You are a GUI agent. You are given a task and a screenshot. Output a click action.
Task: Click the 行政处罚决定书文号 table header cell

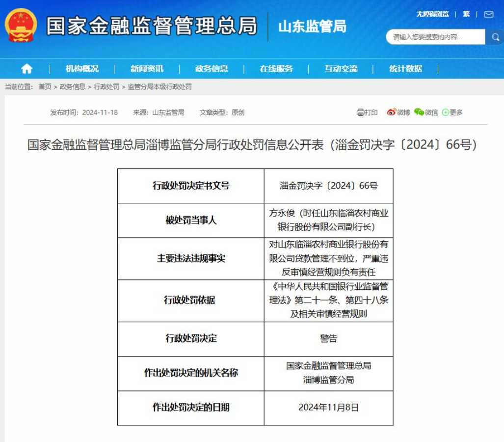coord(191,186)
